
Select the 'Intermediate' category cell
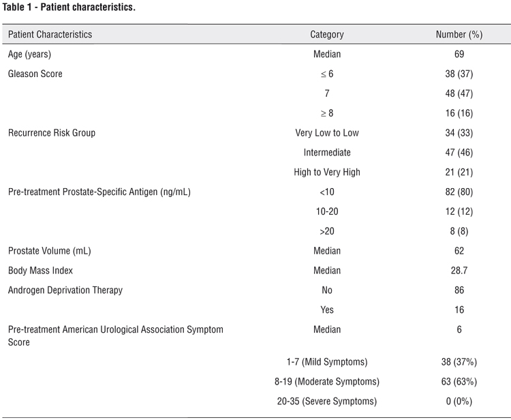327,153
